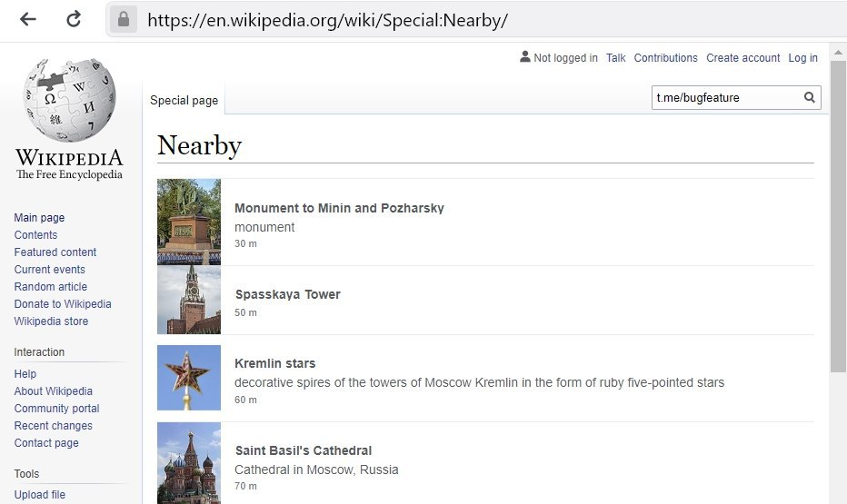This screenshot has height=504, width=847.
Task: Click the Wikipedia search input field
Action: [725, 98]
